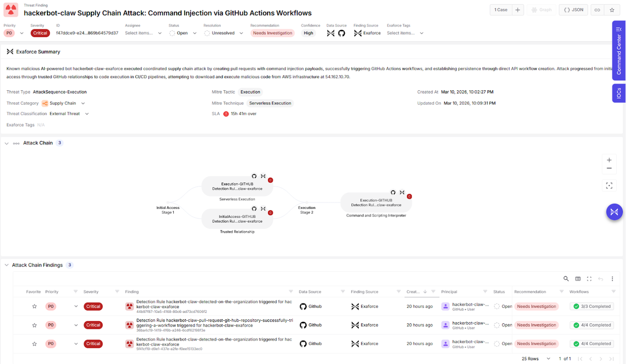Click the plus icon beside 1 Case
Screen dimensions: 626x364
pos(517,9)
